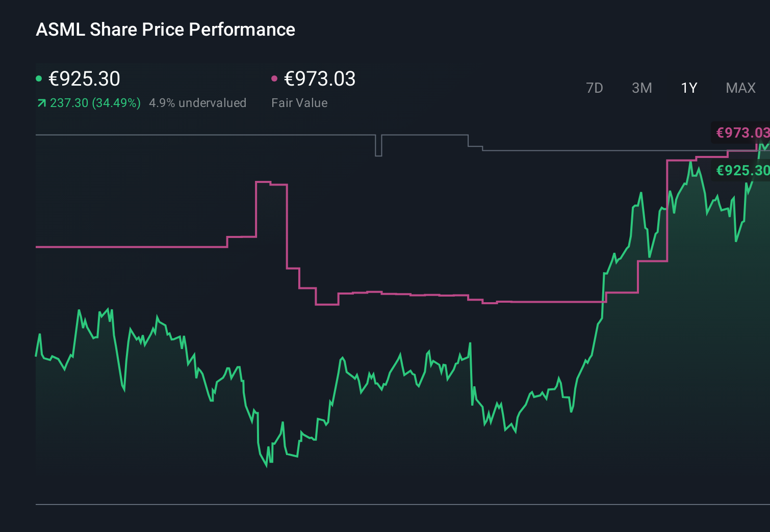The height and width of the screenshot is (532, 770).
Task: Open the 7D time range view
Action: pyautogui.click(x=595, y=88)
